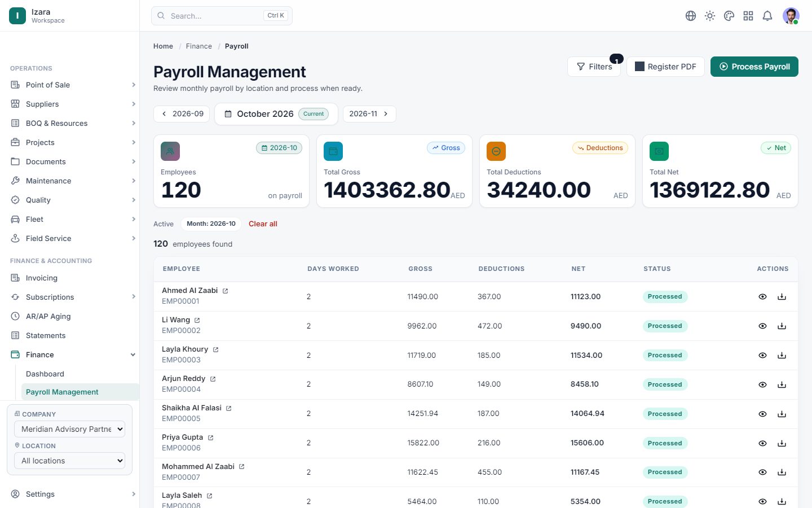View payroll details for Ahmed Al Zaabi
Viewport: 812px width, 508px height.
click(x=762, y=297)
